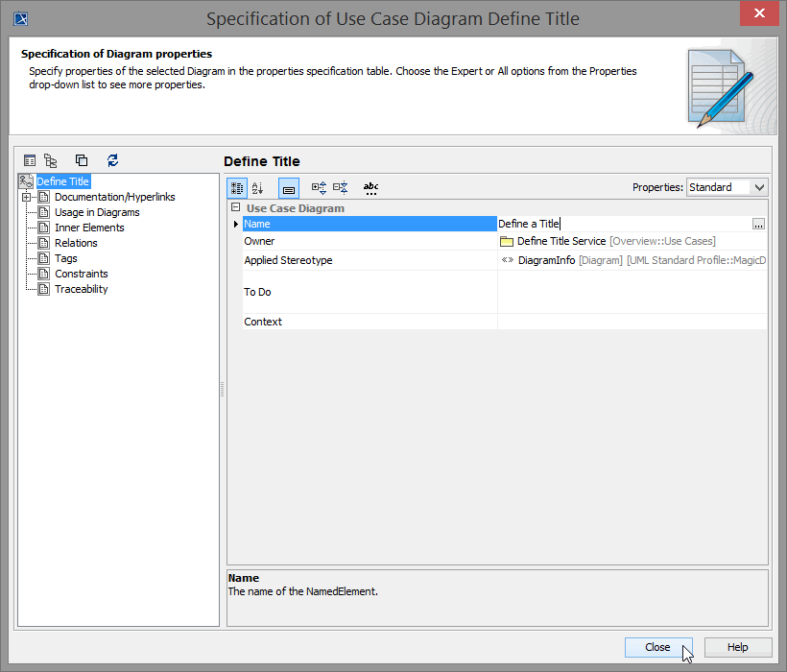Open Help for the specification dialog
Screen dimensions: 787x672
[737, 646]
